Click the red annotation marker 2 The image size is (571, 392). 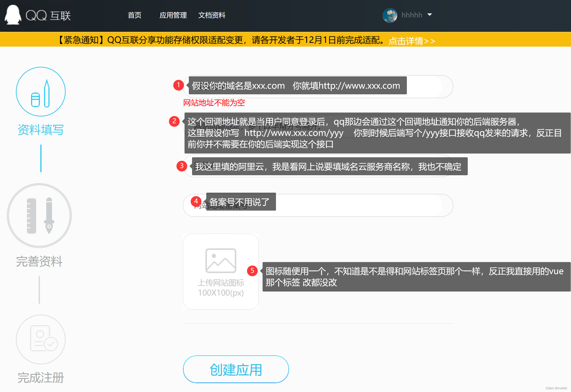[174, 121]
